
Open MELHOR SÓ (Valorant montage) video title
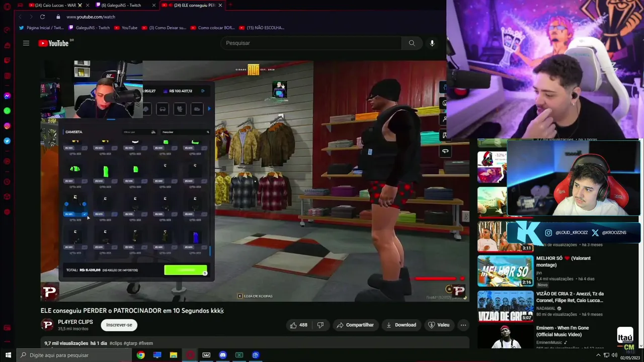[563, 261]
